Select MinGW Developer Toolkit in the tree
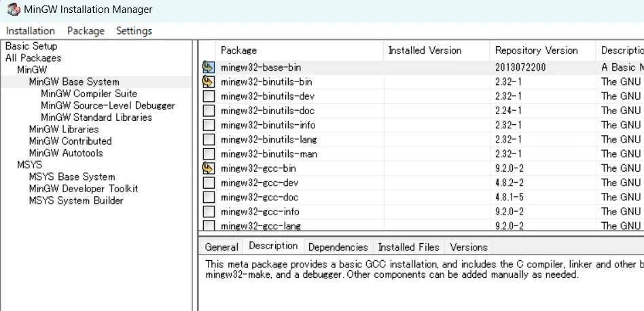 pos(84,189)
